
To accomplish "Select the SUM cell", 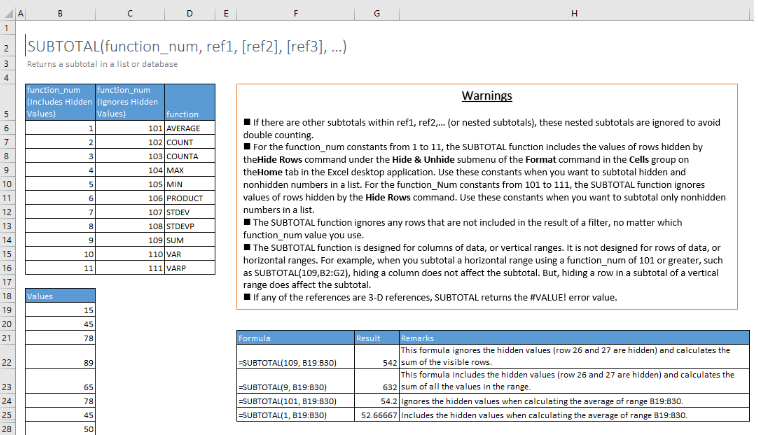I will (190, 240).
